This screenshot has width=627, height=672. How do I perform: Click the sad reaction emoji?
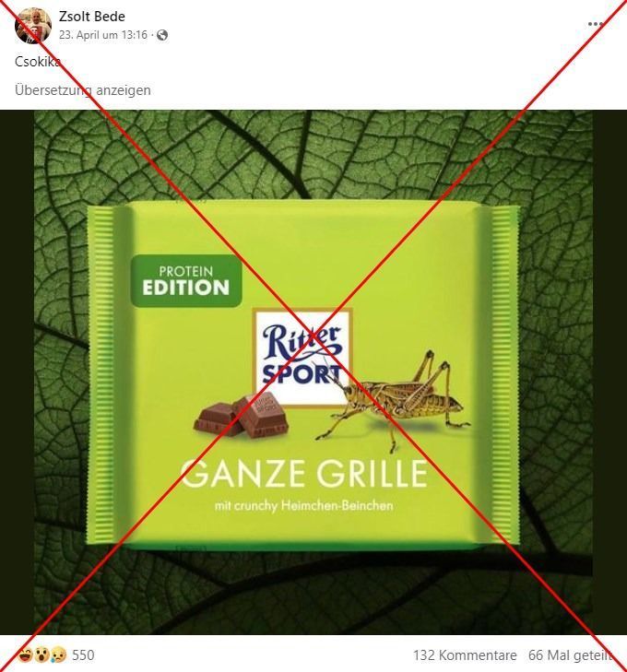click(x=58, y=654)
